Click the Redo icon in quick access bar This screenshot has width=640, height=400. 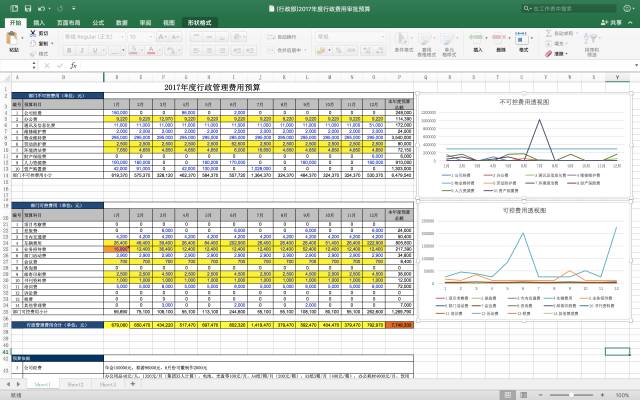point(60,8)
